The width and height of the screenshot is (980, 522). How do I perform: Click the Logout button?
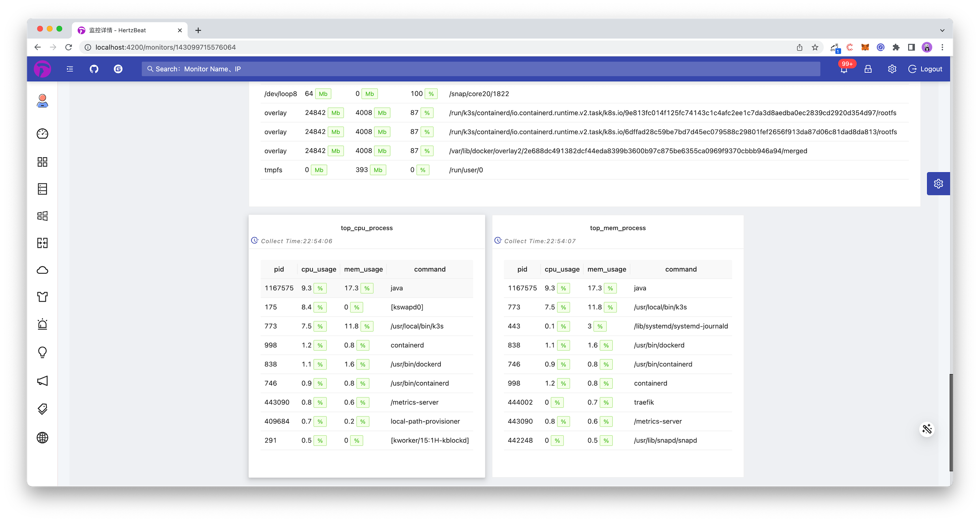[x=926, y=69]
